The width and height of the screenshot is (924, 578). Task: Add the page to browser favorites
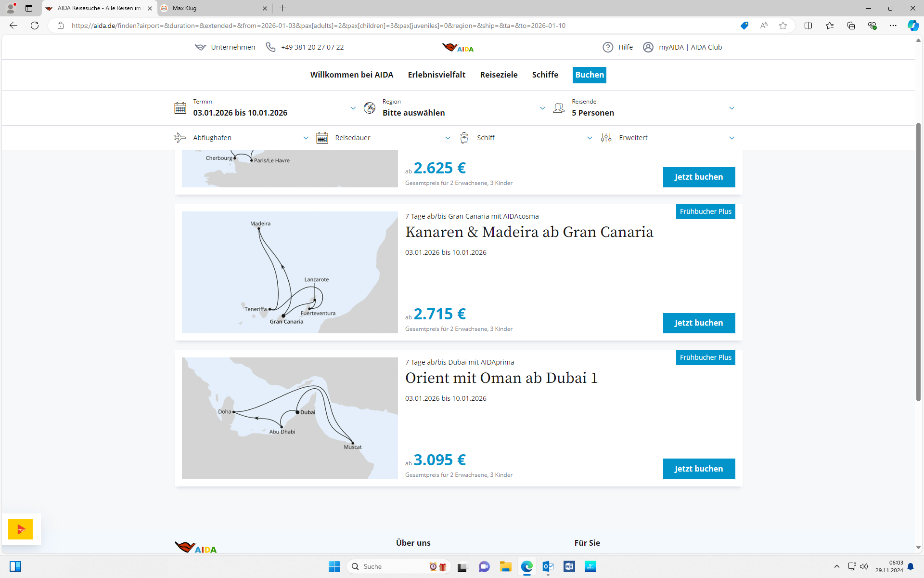[x=783, y=26]
